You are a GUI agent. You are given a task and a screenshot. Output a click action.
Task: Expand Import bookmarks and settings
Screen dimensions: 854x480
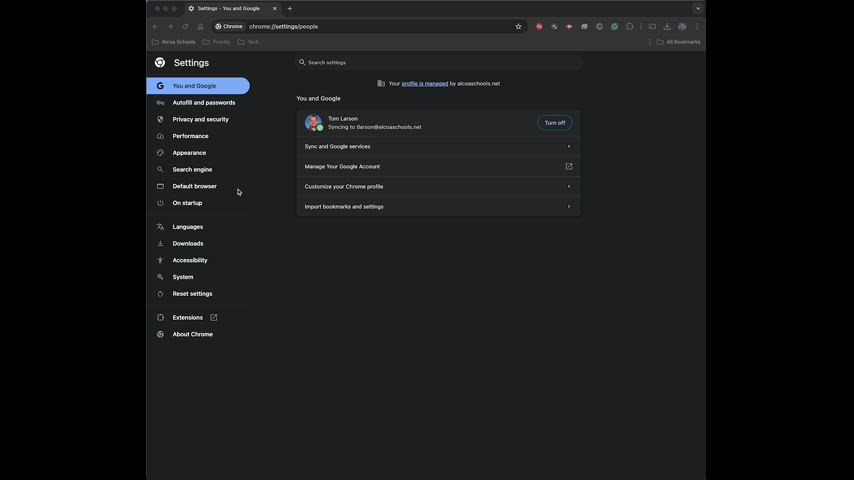click(x=438, y=206)
